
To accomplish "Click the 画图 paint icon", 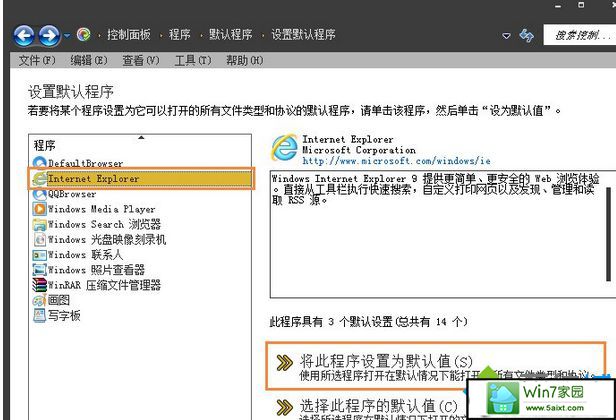I will 39,301.
